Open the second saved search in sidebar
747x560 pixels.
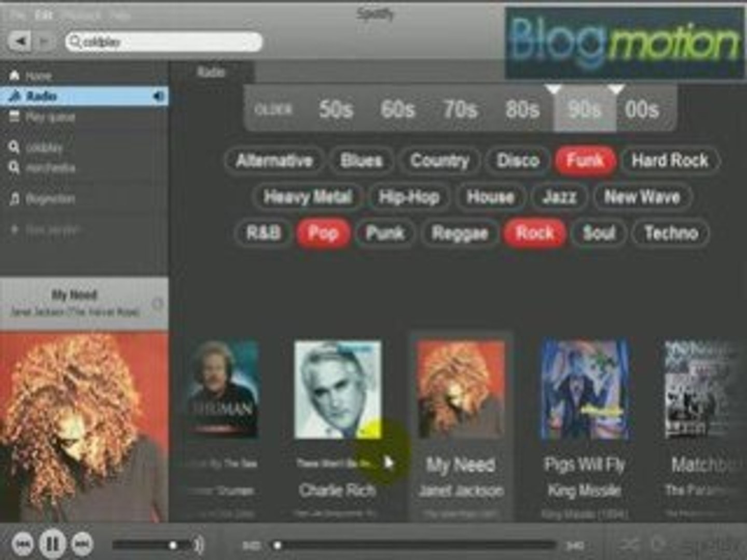click(x=43, y=167)
